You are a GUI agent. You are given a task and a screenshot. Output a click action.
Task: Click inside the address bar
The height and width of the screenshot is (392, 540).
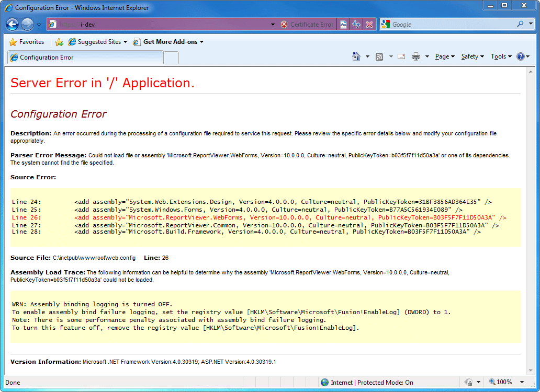pyautogui.click(x=157, y=24)
